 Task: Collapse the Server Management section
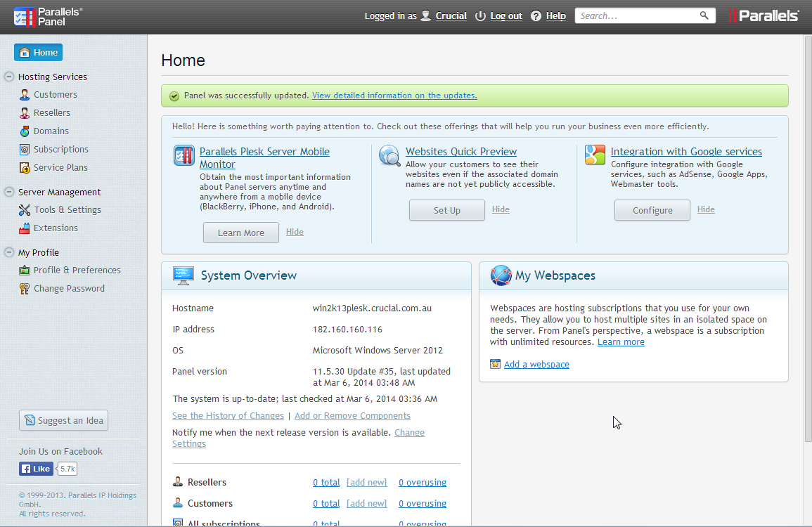tap(9, 192)
